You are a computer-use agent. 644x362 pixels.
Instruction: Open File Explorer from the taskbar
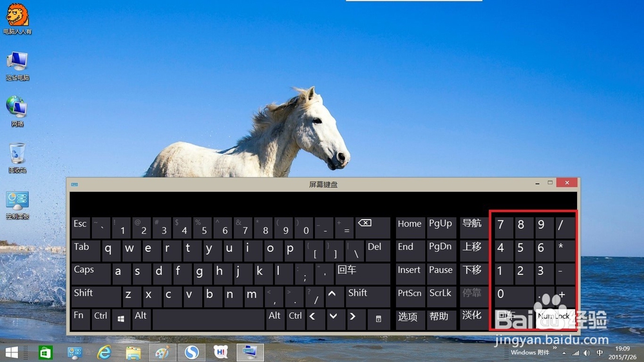tap(133, 352)
